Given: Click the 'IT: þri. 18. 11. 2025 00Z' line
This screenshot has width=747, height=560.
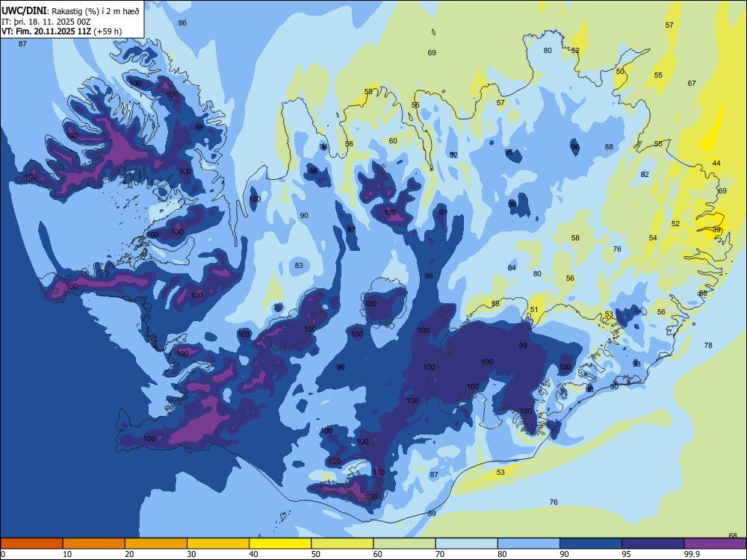Looking at the screenshot, I should click(46, 22).
